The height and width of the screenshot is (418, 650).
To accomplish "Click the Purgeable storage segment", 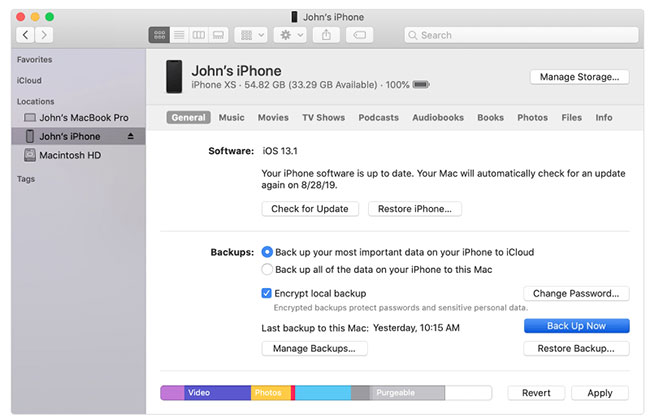I will click(407, 393).
